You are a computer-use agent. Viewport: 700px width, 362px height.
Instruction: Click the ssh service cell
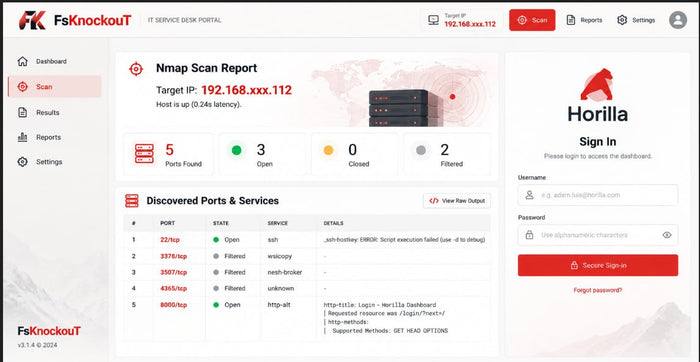[273, 240]
